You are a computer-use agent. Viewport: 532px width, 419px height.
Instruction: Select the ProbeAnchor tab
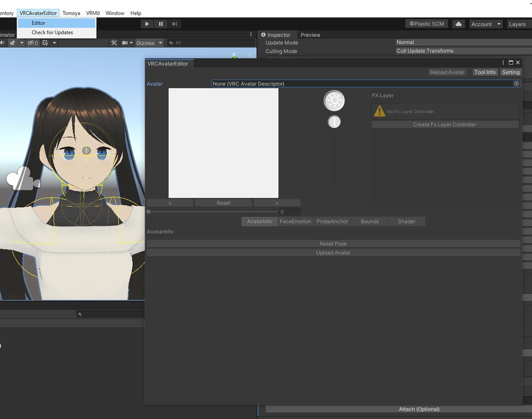(x=332, y=221)
